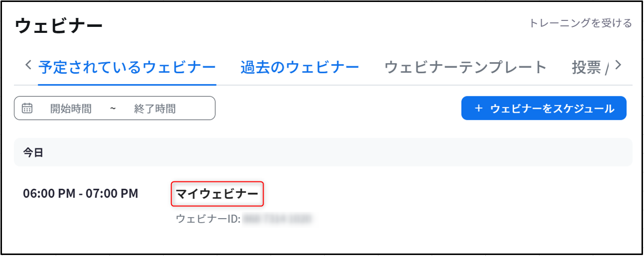644x256 pixels.
Task: Open the 過去のウェビナー tab
Action: pos(300,67)
